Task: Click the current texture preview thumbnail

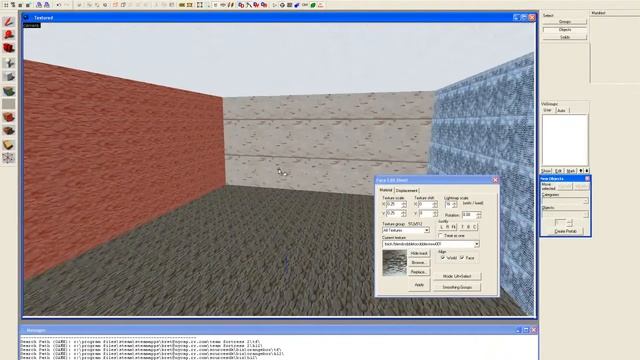Action: (395, 263)
